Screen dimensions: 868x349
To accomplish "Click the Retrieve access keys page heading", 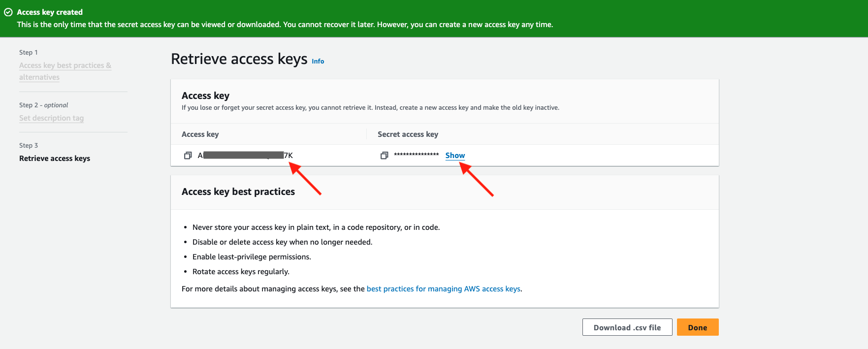I will pyautogui.click(x=239, y=59).
